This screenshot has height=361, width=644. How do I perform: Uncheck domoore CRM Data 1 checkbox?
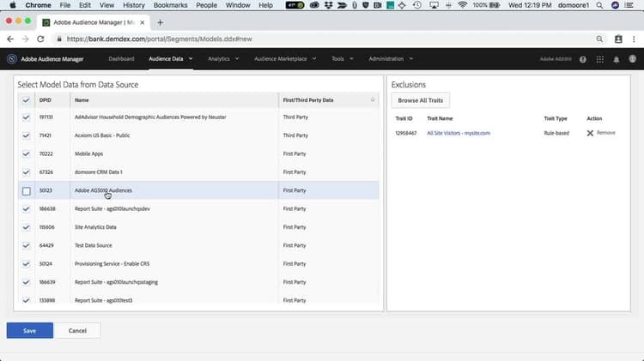coord(26,172)
